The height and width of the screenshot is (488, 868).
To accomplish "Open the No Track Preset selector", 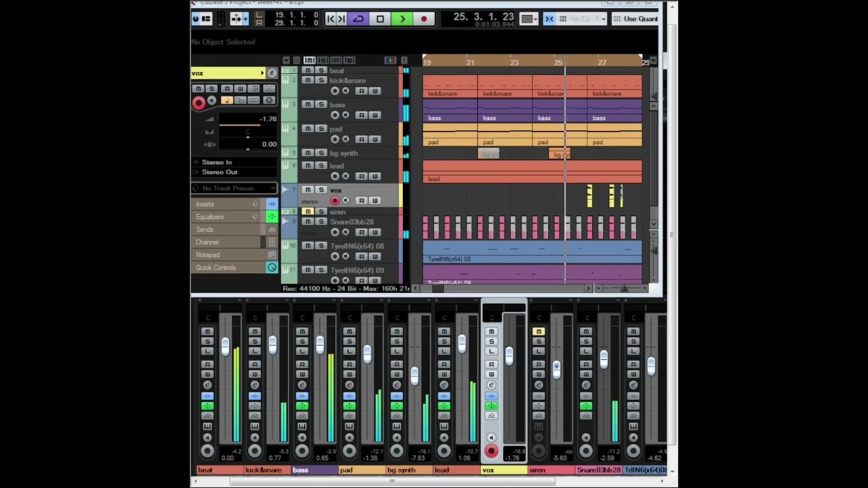I will coord(234,188).
